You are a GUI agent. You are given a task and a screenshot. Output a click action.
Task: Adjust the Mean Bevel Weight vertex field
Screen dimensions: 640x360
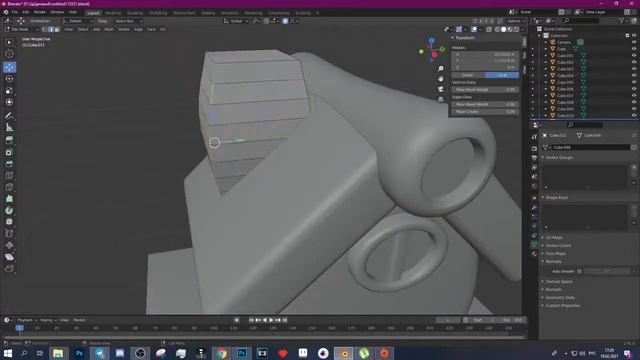pos(485,89)
